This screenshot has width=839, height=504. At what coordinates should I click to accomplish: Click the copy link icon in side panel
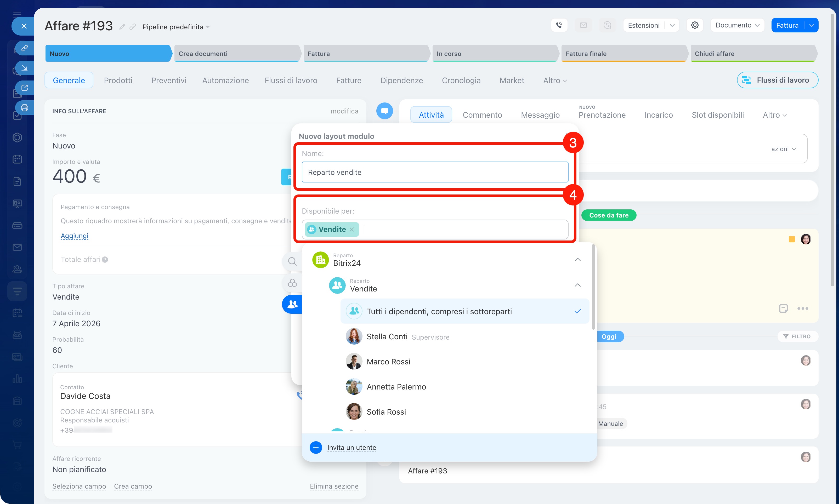[x=25, y=48]
